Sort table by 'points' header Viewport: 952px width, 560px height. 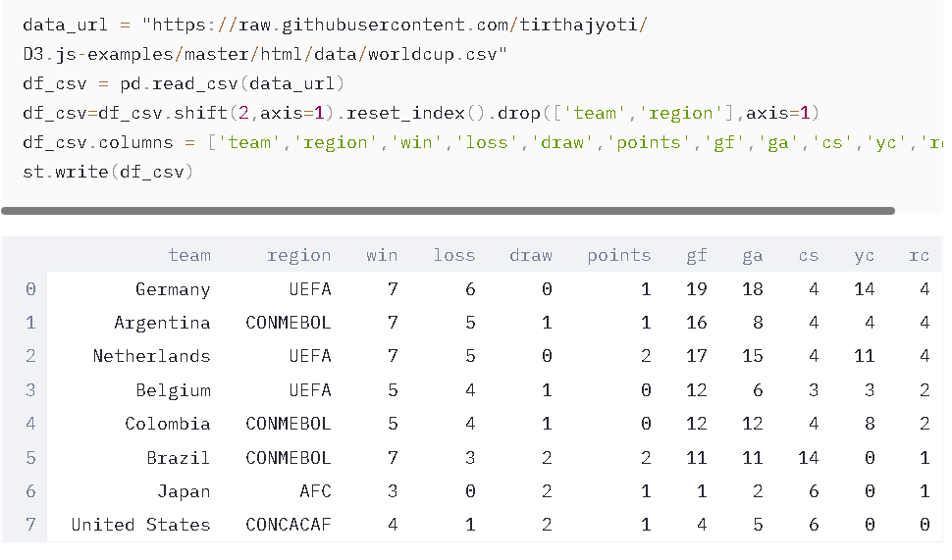tap(618, 255)
